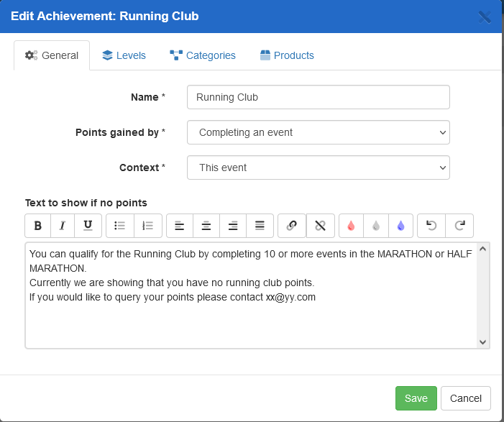The image size is (504, 422).
Task: Click into the Name input field
Action: [318, 97]
